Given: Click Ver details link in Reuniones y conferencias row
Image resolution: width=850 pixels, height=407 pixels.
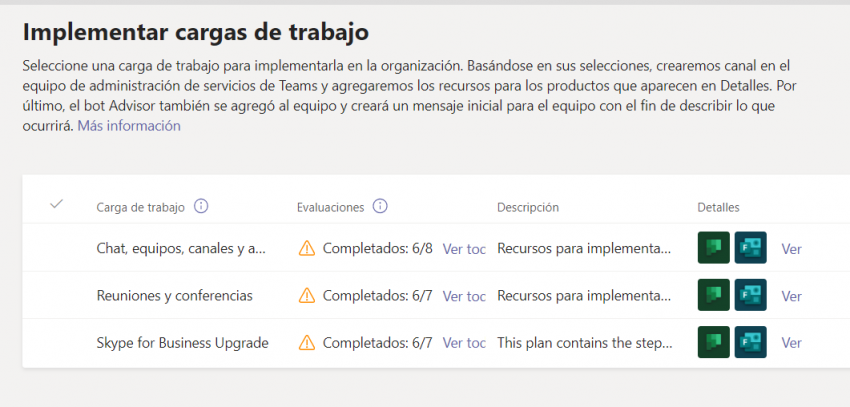Looking at the screenshot, I should 791,296.
